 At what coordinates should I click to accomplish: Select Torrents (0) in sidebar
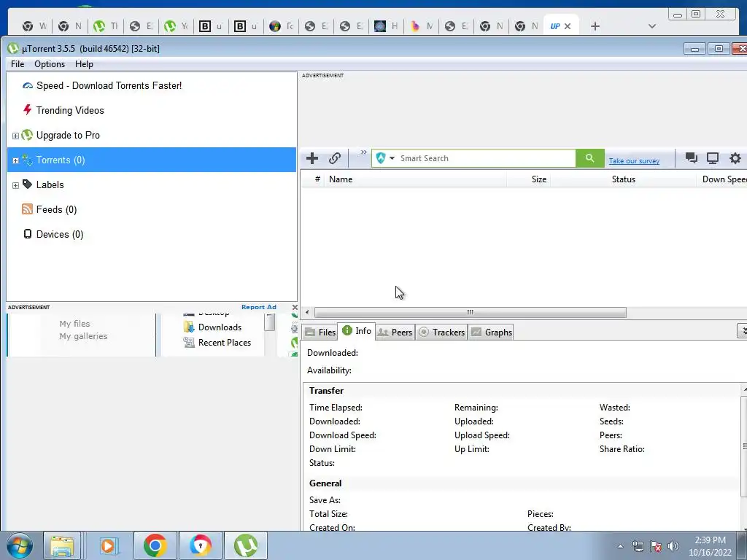pyautogui.click(x=152, y=160)
